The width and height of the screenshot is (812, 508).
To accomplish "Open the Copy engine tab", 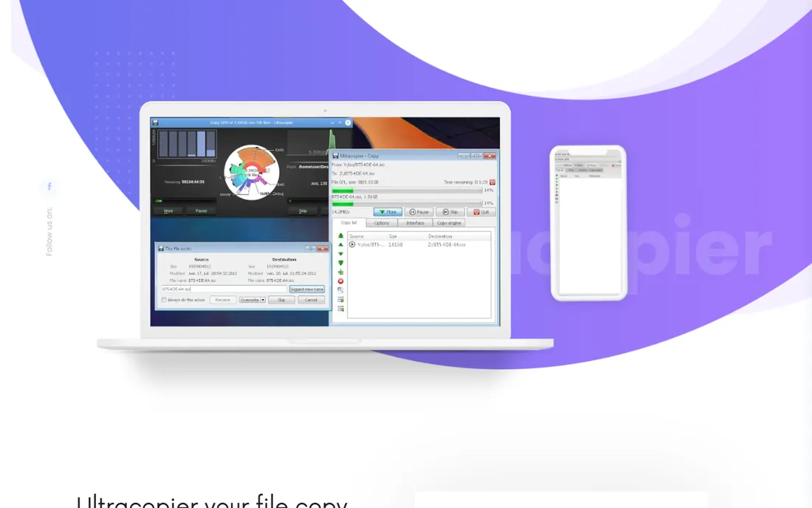I will coord(449,223).
